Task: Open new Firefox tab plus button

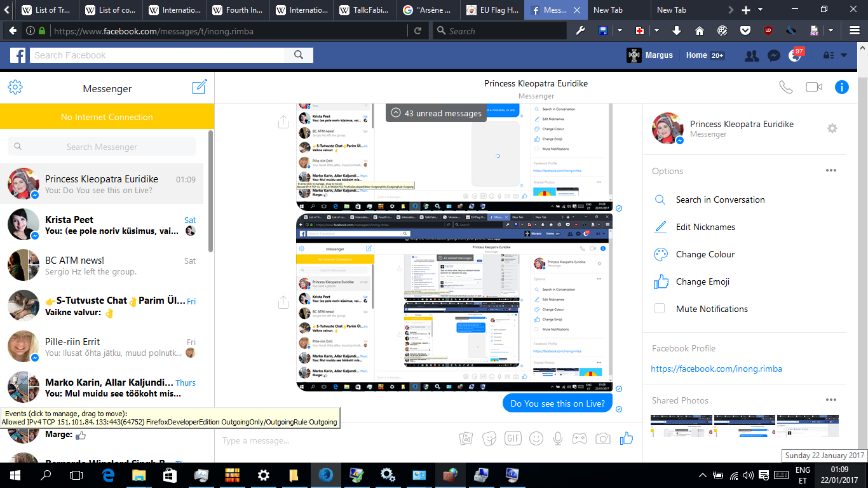Action: 746,10
